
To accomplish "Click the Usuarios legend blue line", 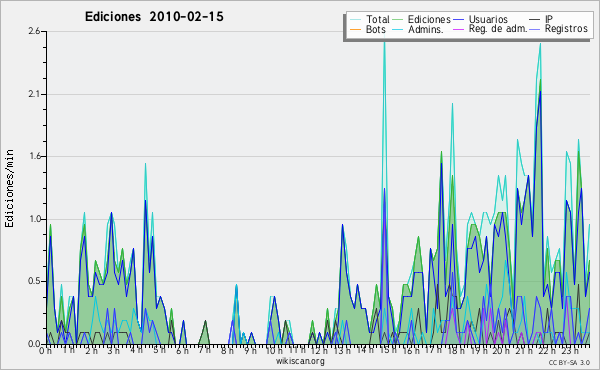I will (459, 20).
